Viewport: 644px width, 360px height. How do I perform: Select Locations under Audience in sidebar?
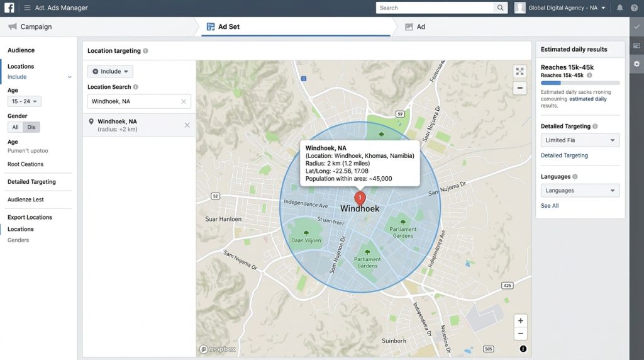[x=21, y=66]
